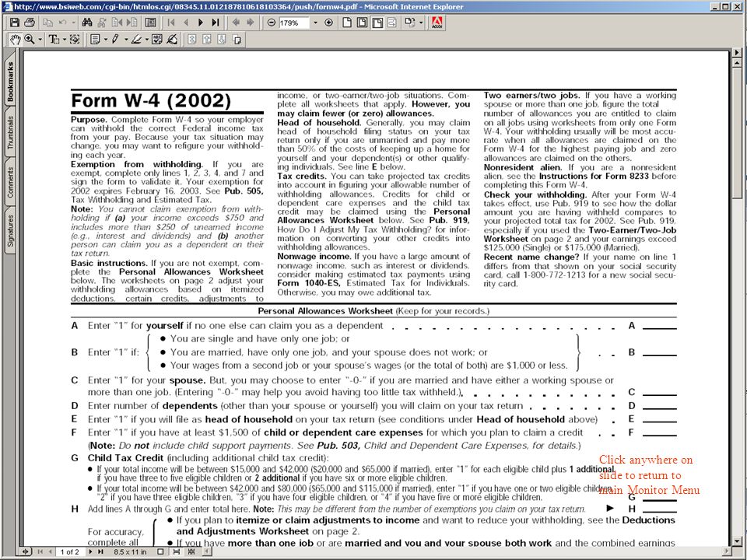Click the vertical scrollbar up arrow
Screen dimensions: 747x560
coord(737,62)
